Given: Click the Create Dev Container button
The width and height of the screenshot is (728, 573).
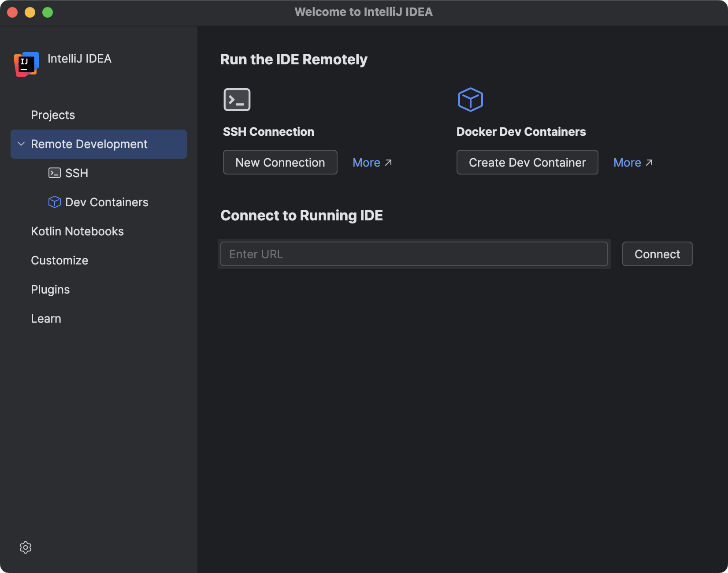Looking at the screenshot, I should click(527, 162).
